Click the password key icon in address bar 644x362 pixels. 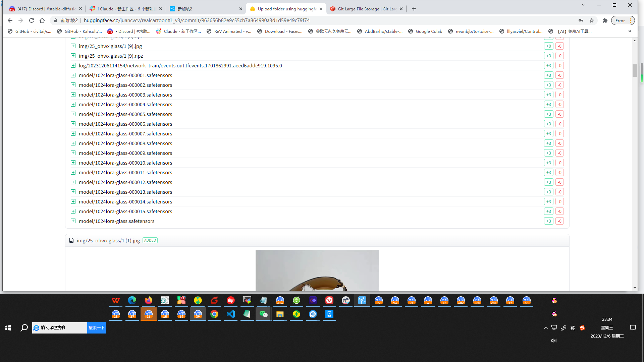(x=581, y=20)
